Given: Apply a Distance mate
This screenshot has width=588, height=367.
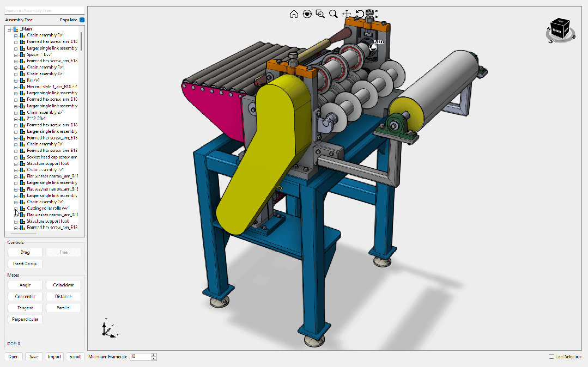Looking at the screenshot, I should click(63, 296).
